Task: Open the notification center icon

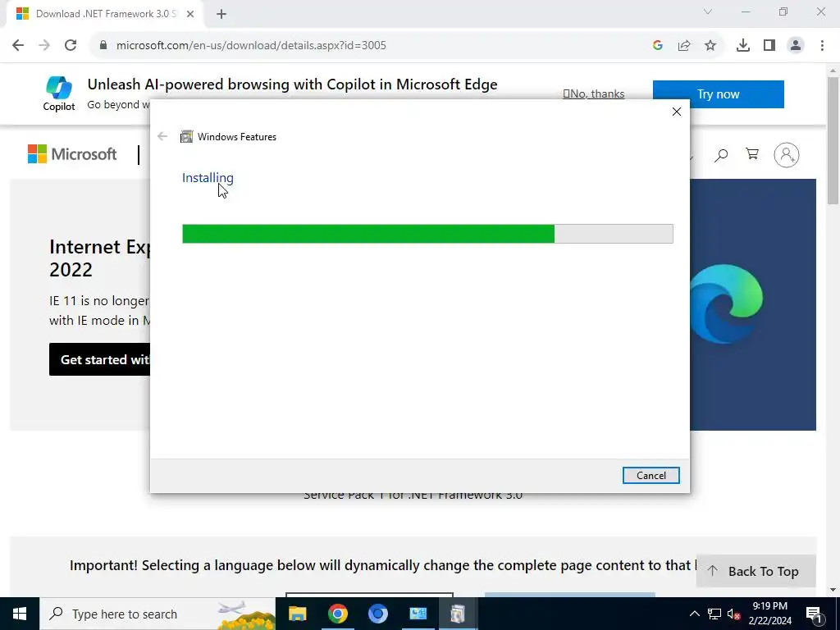Action: [x=814, y=614]
